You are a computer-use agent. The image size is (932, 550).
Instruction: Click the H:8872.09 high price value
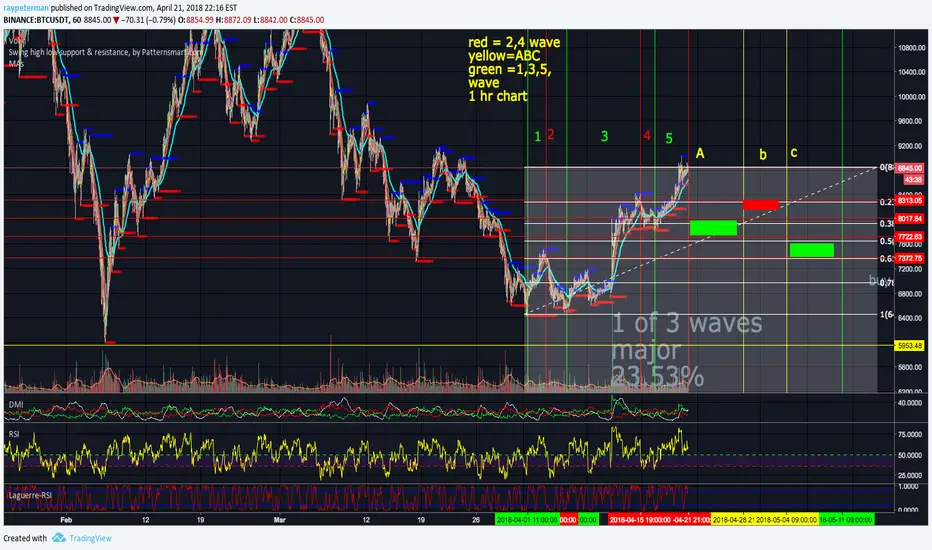click(234, 20)
